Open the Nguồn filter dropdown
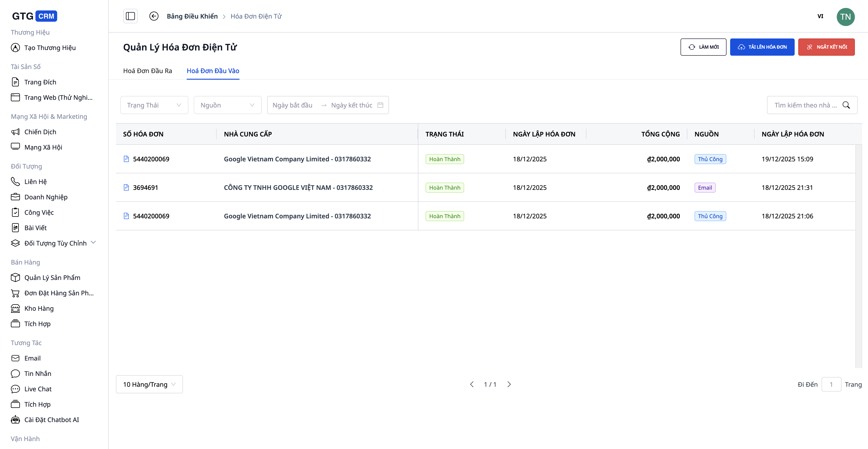868x449 pixels. (x=227, y=105)
